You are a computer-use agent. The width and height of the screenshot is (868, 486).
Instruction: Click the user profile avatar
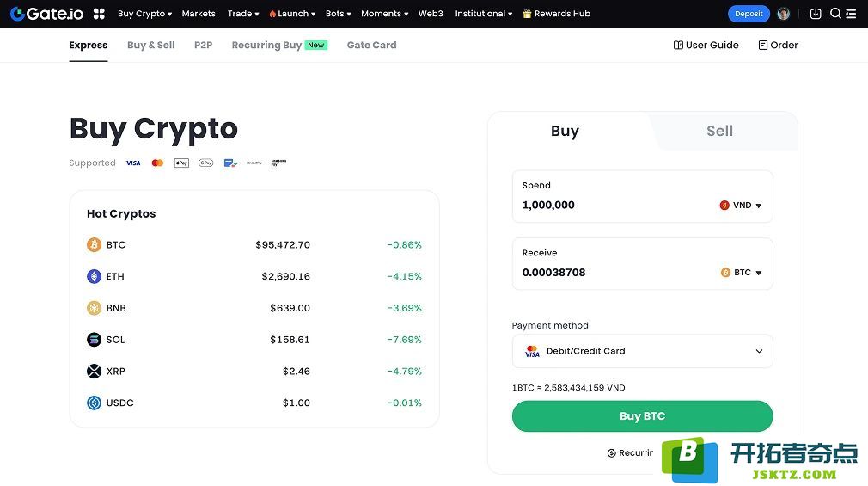783,14
